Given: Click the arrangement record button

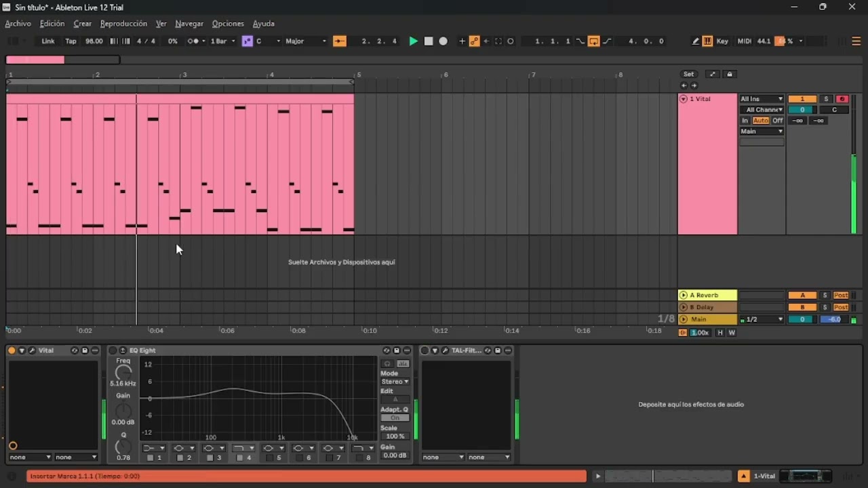Looking at the screenshot, I should (x=443, y=41).
